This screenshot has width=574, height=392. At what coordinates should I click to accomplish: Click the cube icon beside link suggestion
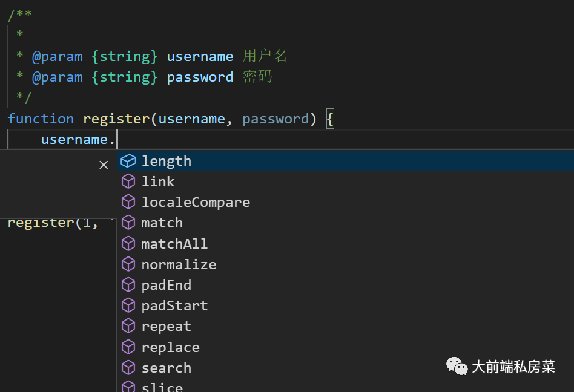[128, 181]
